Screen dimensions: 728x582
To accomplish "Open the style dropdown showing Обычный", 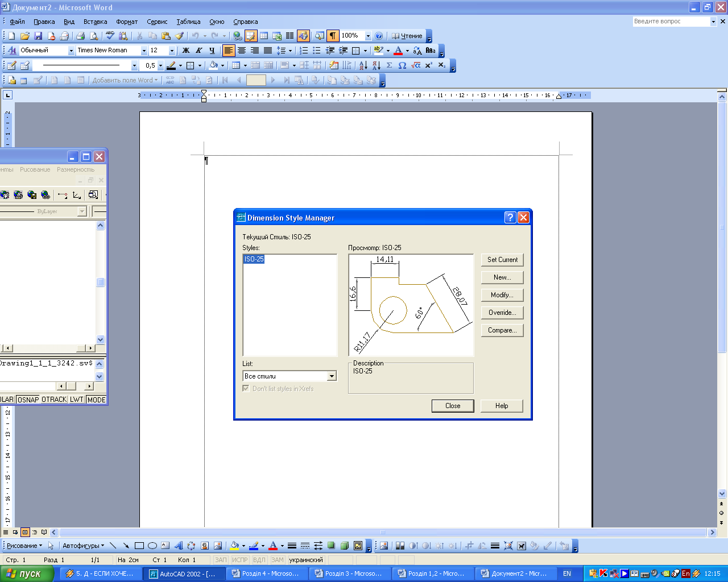I will click(x=72, y=51).
